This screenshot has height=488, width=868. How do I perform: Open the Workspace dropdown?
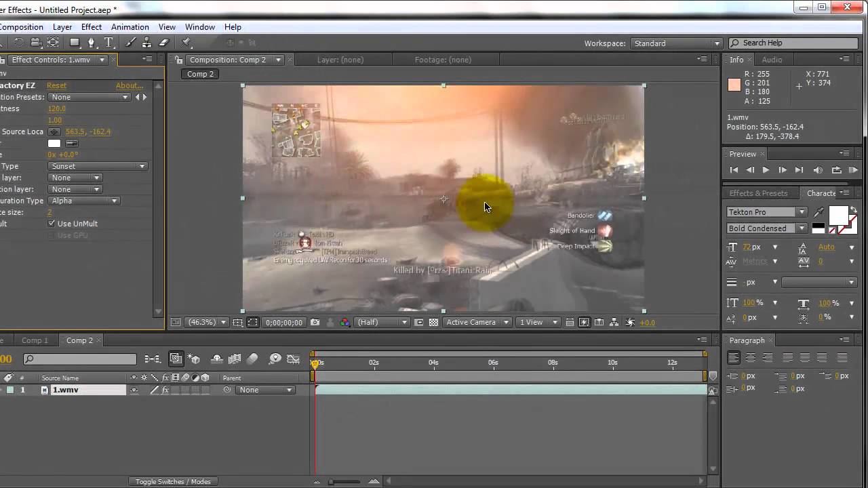676,43
